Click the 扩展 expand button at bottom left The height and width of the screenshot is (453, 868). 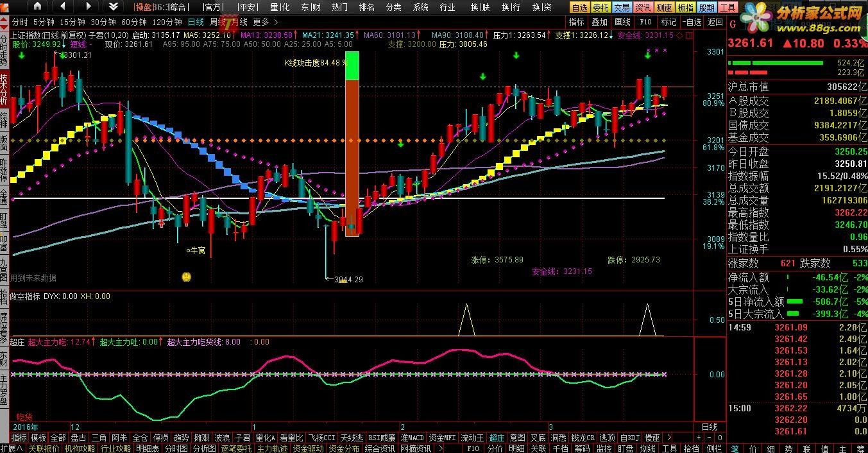tap(12, 449)
